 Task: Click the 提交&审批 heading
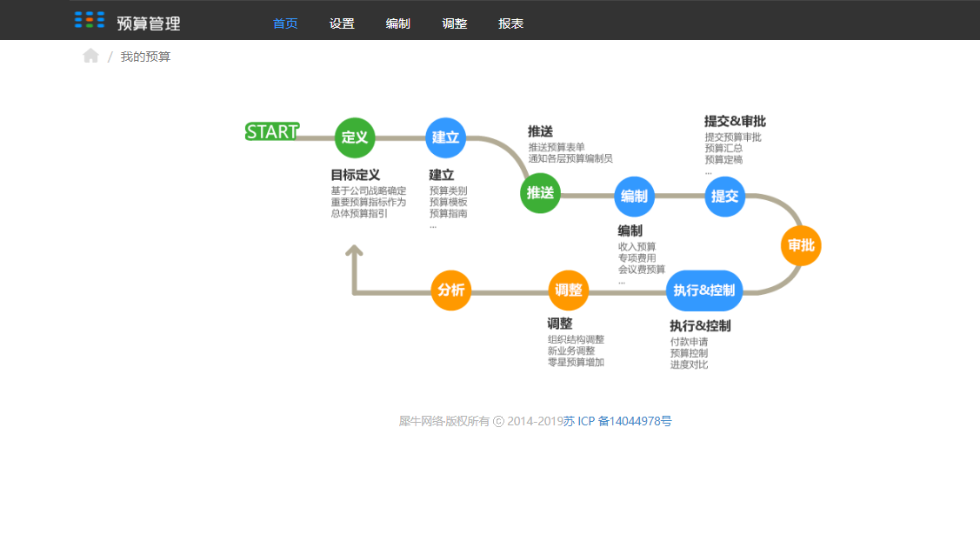pyautogui.click(x=735, y=121)
